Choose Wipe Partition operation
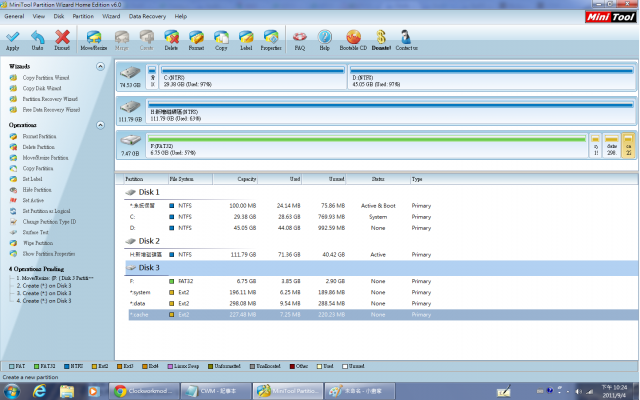640x400 pixels. click(x=38, y=243)
